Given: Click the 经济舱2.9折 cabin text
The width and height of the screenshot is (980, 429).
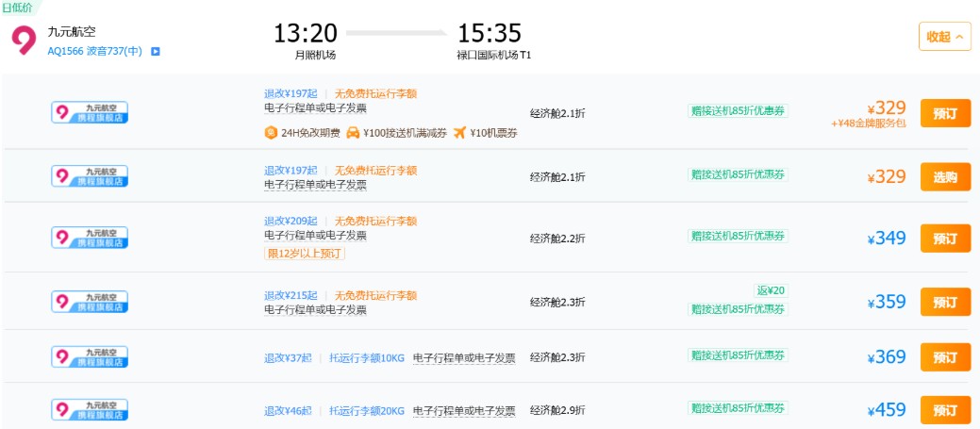Looking at the screenshot, I should click(x=558, y=411).
